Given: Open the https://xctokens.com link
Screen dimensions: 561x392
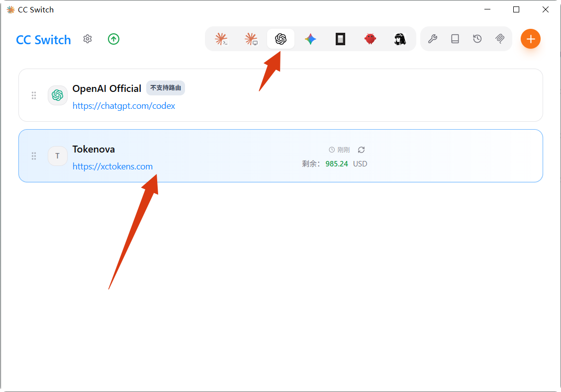Looking at the screenshot, I should point(113,166).
